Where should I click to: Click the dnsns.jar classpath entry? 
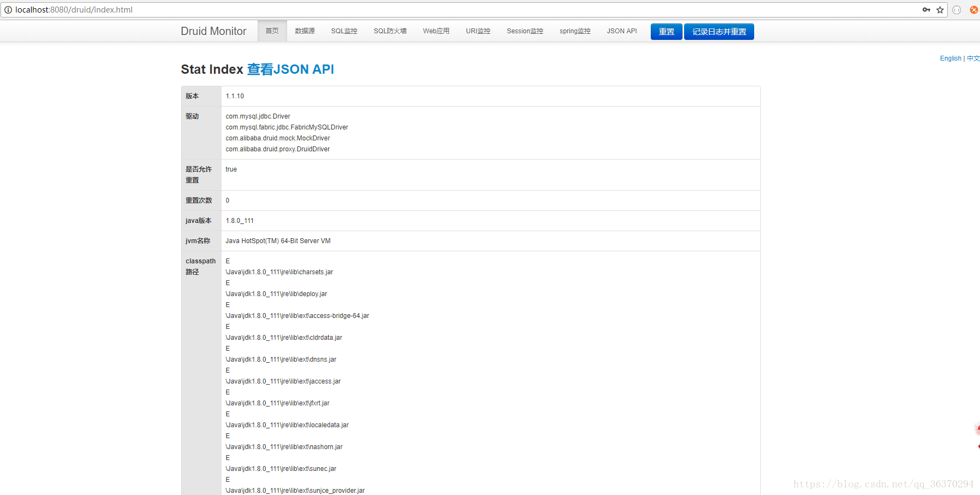[x=281, y=360]
